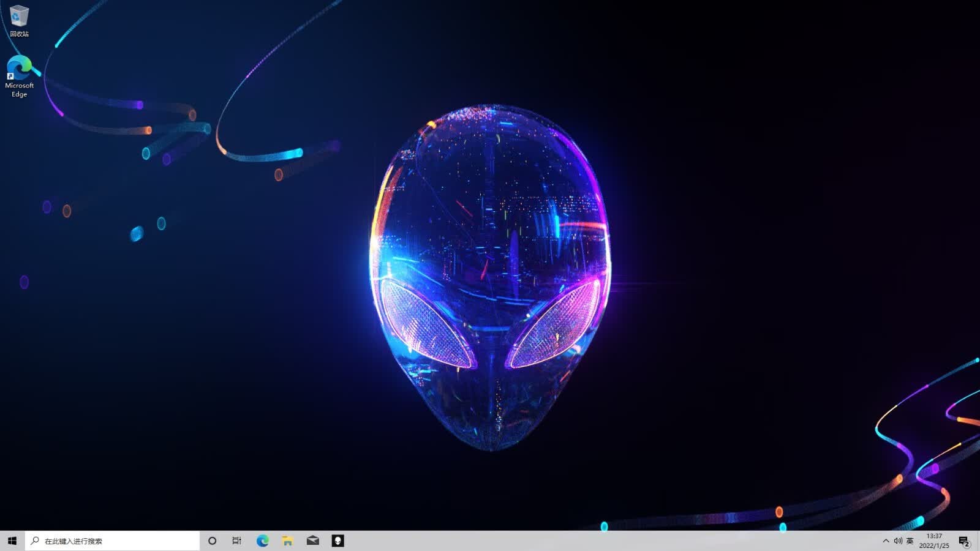Launch Microsoft Edge from the taskbar
This screenshot has height=551, width=980.
[x=262, y=541]
